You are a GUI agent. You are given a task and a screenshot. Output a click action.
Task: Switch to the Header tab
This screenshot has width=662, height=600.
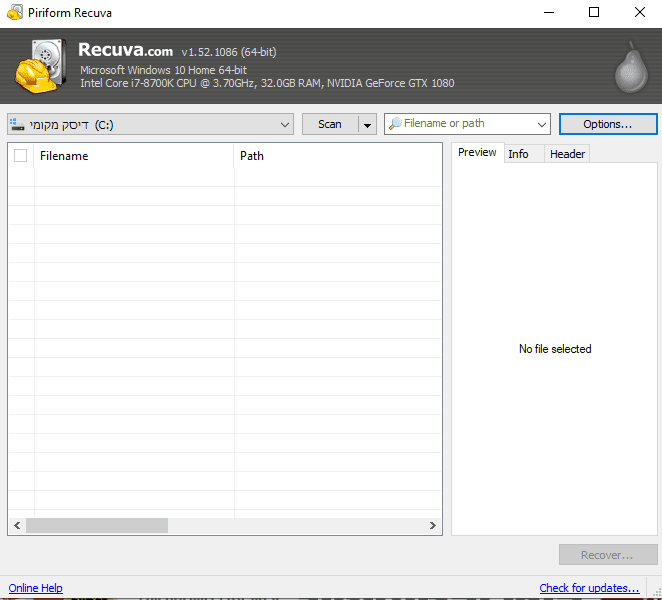(x=567, y=154)
